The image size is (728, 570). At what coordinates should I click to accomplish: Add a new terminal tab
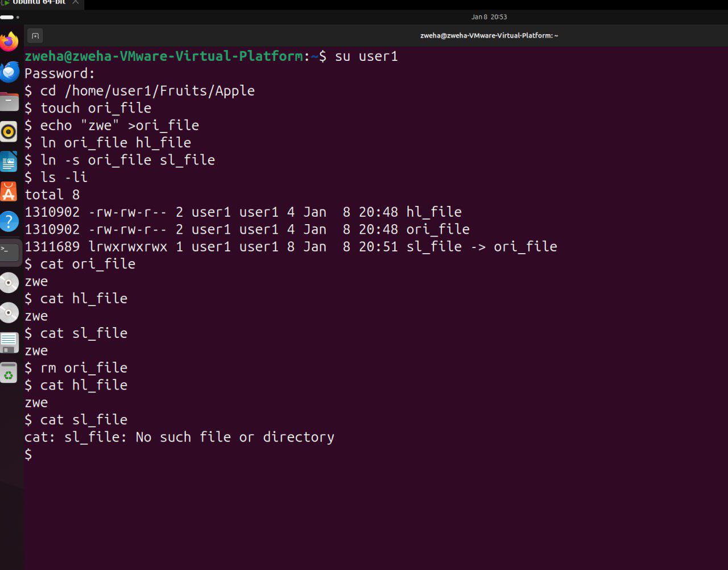pos(35,36)
